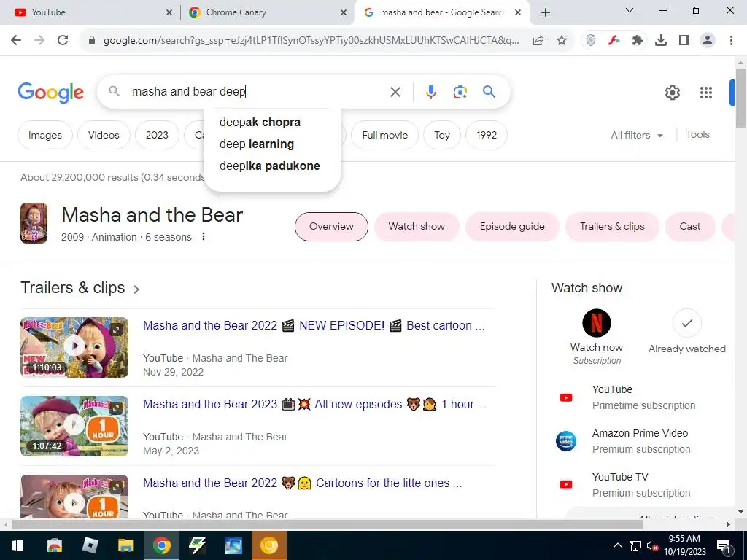Filter results by Videos
747x560 pixels.
coord(104,135)
